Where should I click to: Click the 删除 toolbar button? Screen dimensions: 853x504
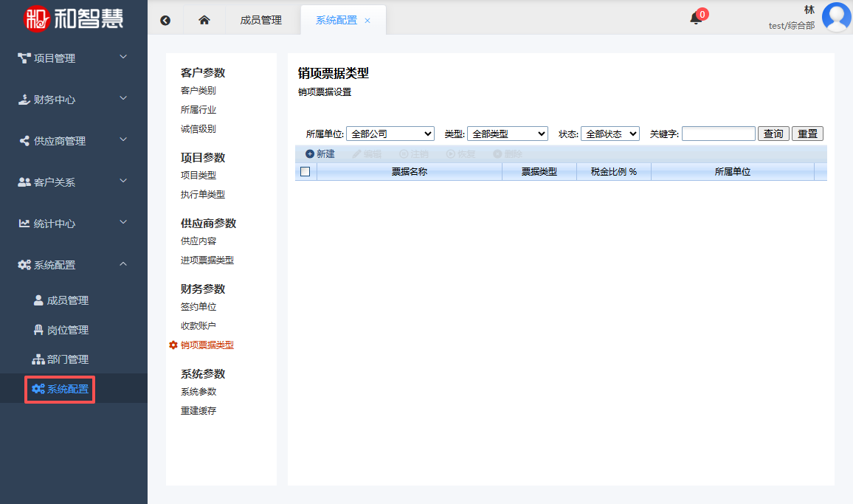tap(508, 154)
